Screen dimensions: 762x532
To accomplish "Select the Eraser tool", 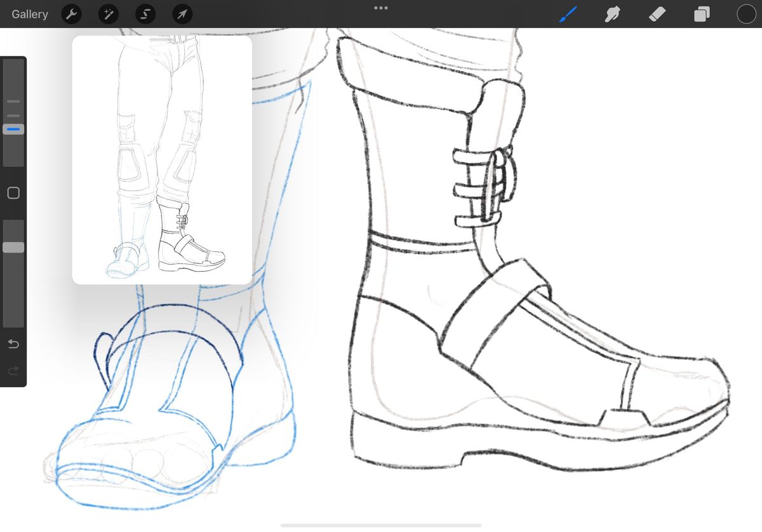I will [x=657, y=14].
